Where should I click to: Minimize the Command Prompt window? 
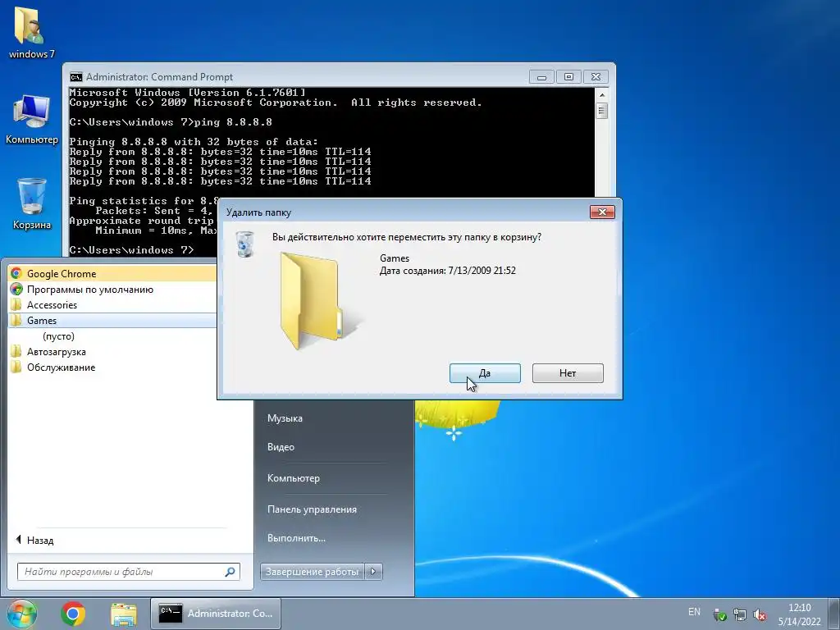coord(541,77)
